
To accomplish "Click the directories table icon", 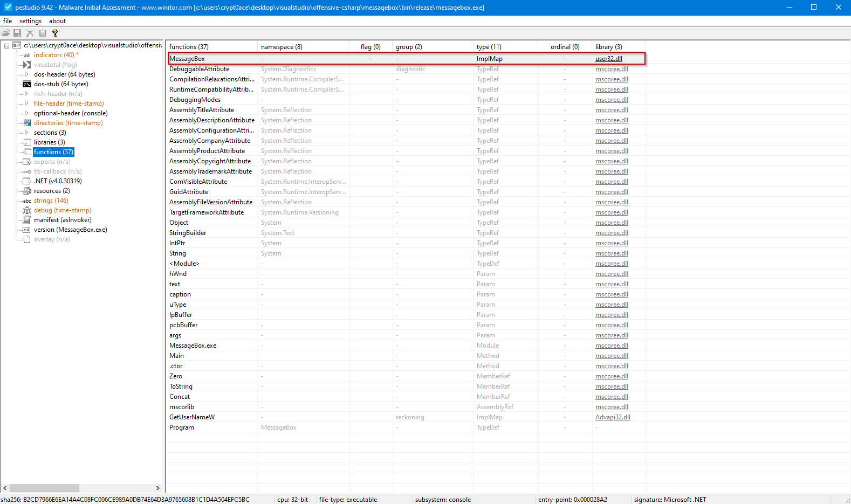I will click(27, 123).
